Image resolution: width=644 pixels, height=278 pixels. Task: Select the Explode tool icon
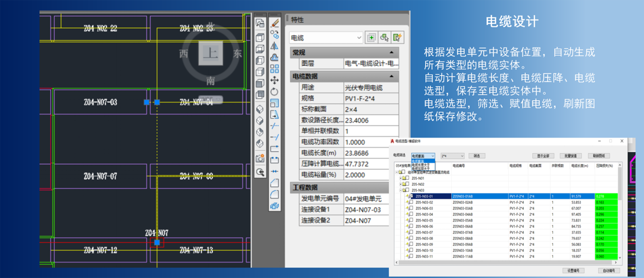[275, 206]
